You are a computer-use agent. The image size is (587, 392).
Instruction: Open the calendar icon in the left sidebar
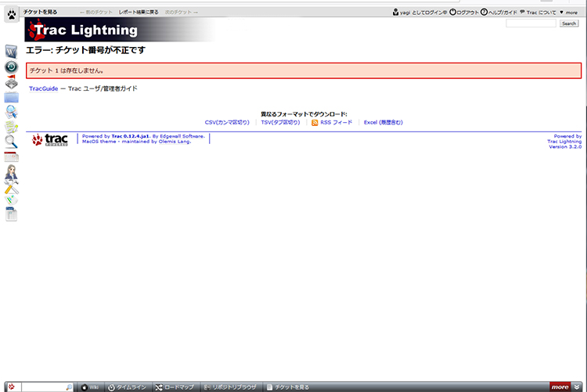tap(11, 156)
